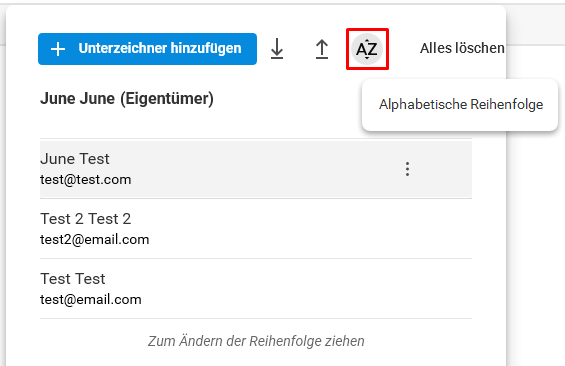565x366 pixels.
Task: Click the upward arrow icon in toolbar
Action: [x=322, y=49]
